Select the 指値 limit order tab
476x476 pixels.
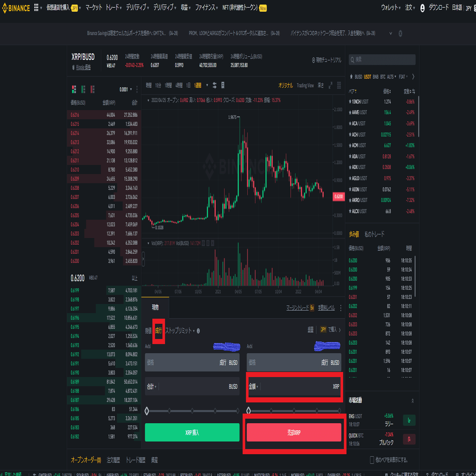148,330
